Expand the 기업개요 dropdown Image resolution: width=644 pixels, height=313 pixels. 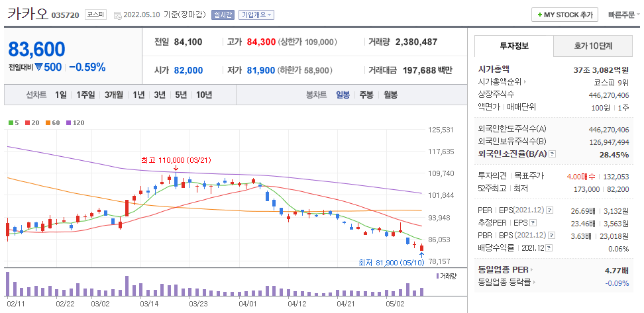point(256,15)
